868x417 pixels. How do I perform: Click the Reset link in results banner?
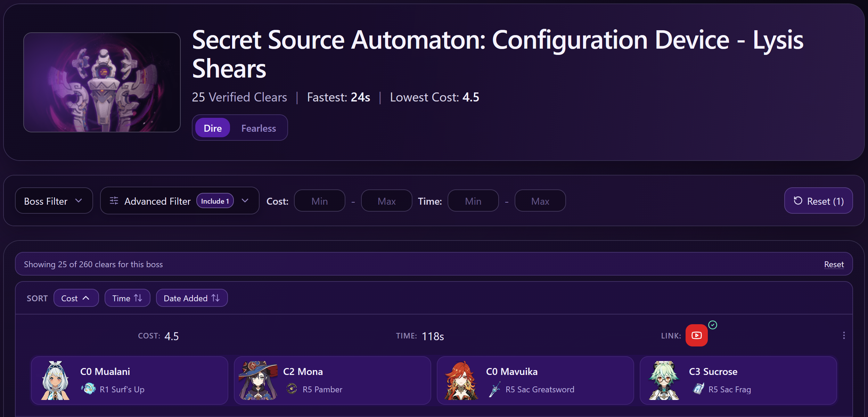point(834,264)
